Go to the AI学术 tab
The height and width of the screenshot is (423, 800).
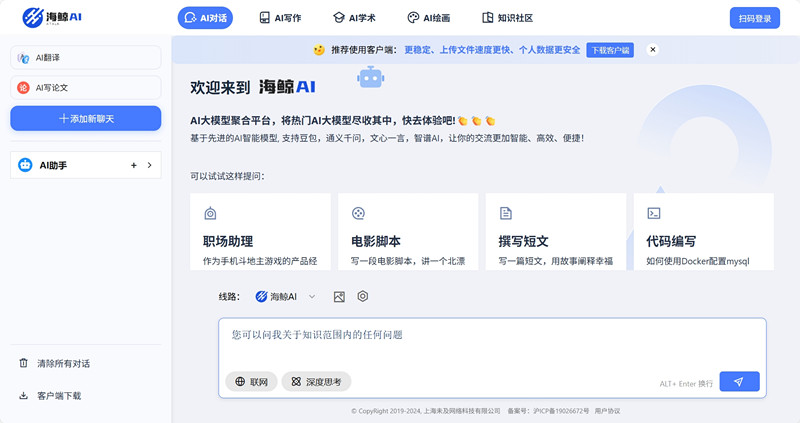point(354,18)
